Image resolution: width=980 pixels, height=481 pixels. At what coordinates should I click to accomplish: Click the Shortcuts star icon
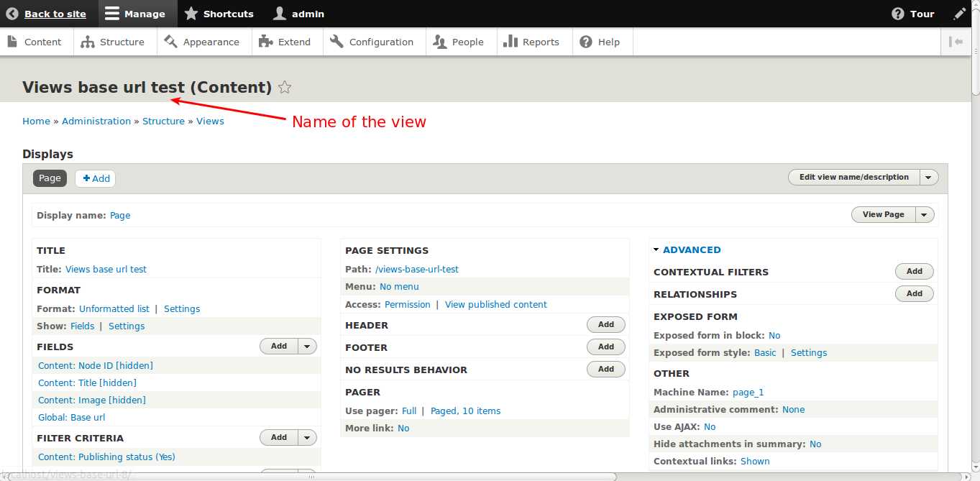[x=191, y=13]
